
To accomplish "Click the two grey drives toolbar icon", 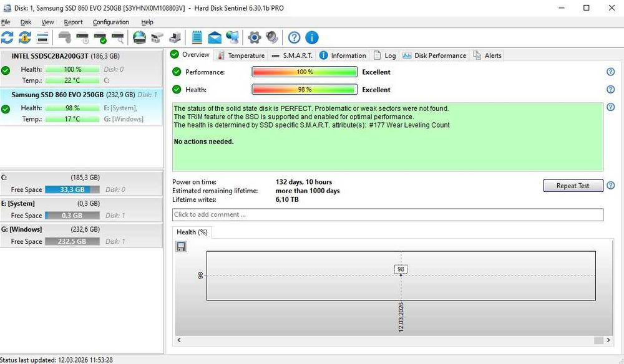I will (x=157, y=38).
